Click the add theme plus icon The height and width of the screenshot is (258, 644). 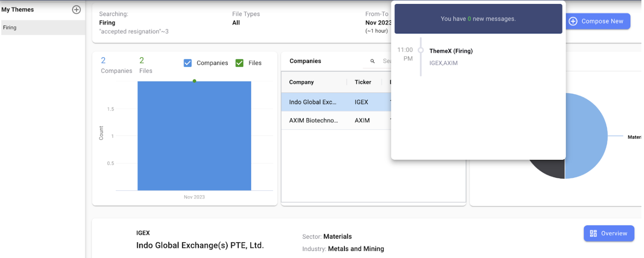click(x=76, y=9)
